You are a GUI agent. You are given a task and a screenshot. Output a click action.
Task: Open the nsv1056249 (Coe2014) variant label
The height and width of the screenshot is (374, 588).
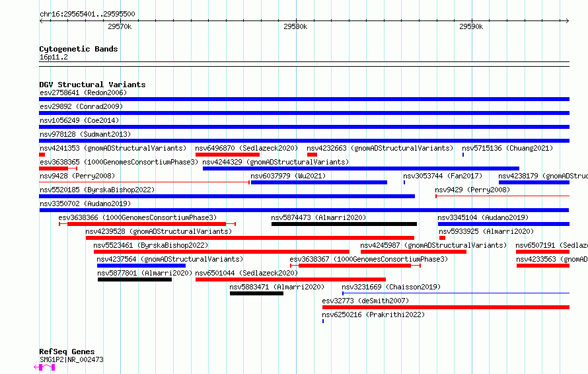click(79, 120)
